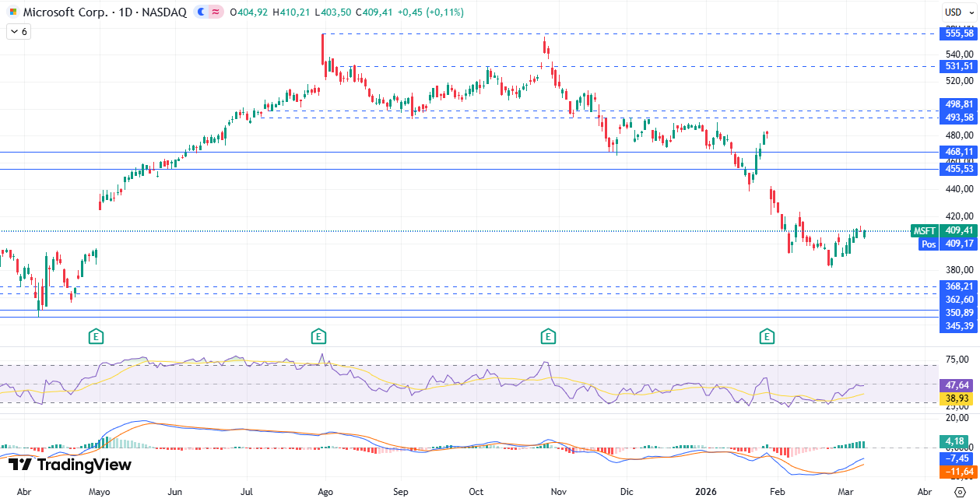Click the earnings E marker near Ago
This screenshot has width=980, height=502.
(x=318, y=337)
